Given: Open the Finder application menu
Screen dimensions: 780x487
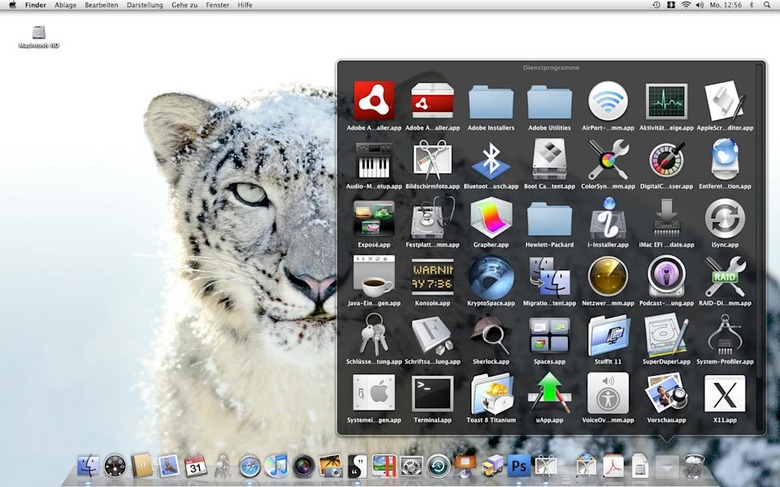Looking at the screenshot, I should (x=36, y=5).
